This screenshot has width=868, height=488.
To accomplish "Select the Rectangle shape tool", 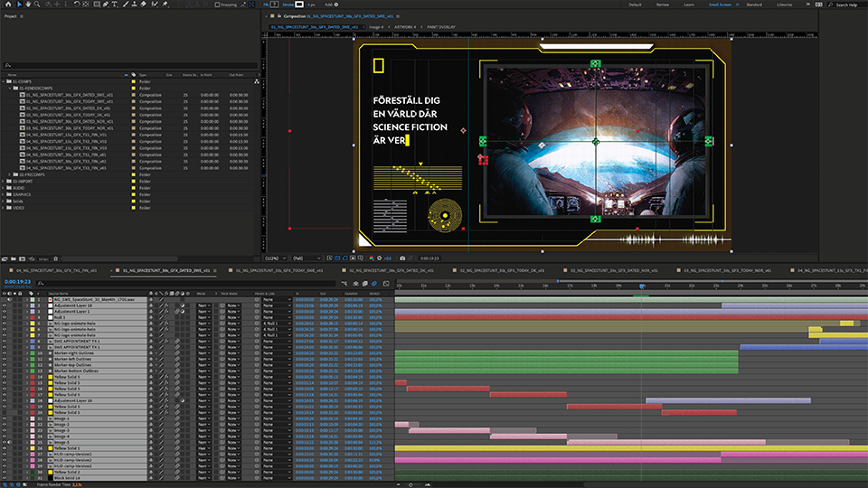I will [97, 5].
